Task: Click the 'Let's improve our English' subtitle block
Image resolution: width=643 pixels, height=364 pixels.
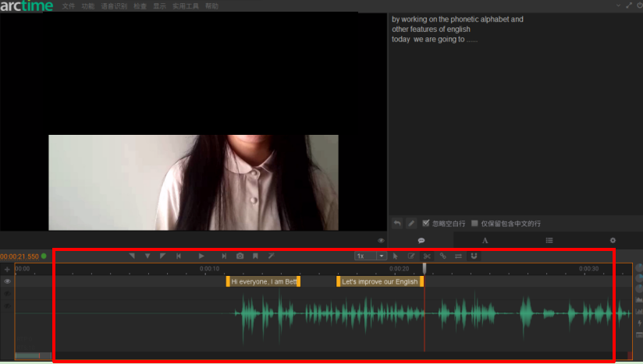Action: point(380,281)
